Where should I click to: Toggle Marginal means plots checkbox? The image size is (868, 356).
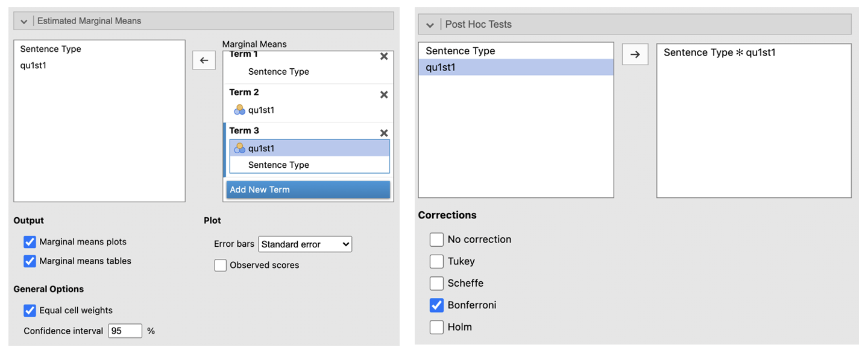tap(30, 242)
